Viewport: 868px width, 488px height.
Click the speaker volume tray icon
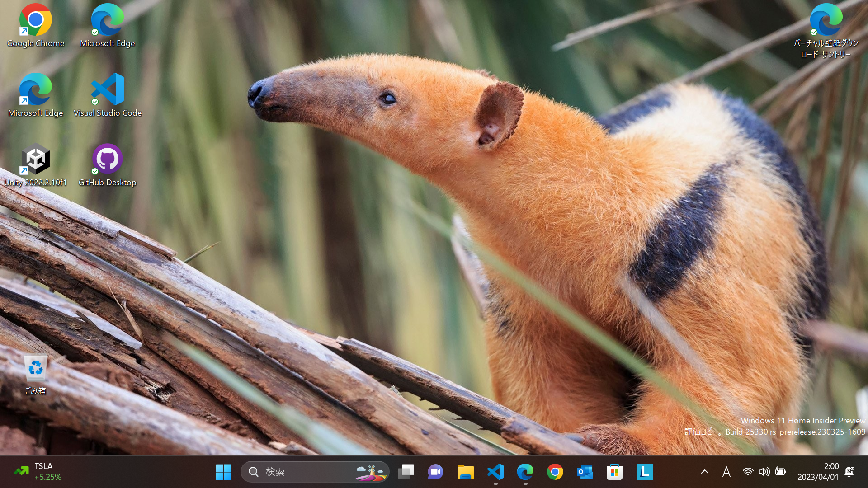(x=764, y=472)
